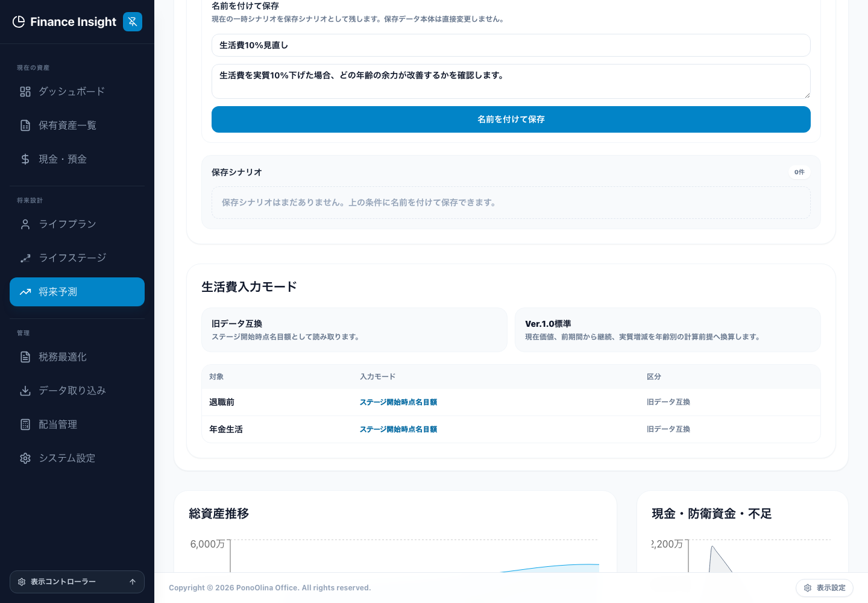Click the 退職前 row label
Image resolution: width=868 pixels, height=603 pixels.
[222, 402]
